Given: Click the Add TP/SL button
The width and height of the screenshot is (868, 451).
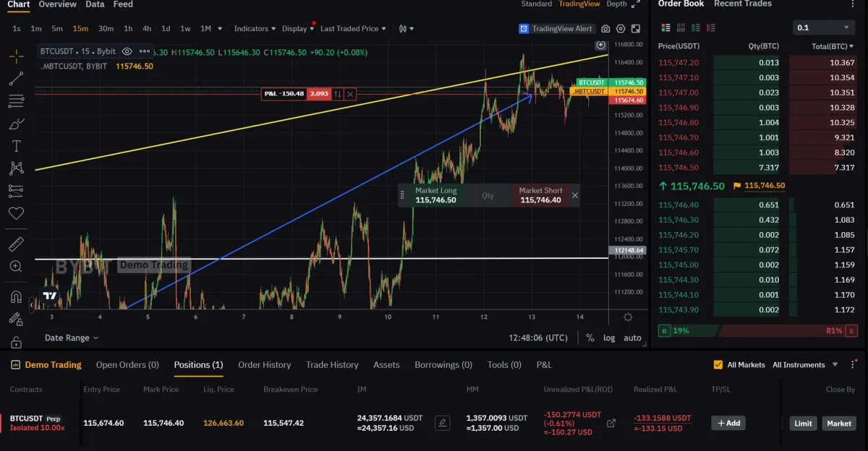Looking at the screenshot, I should point(728,423).
